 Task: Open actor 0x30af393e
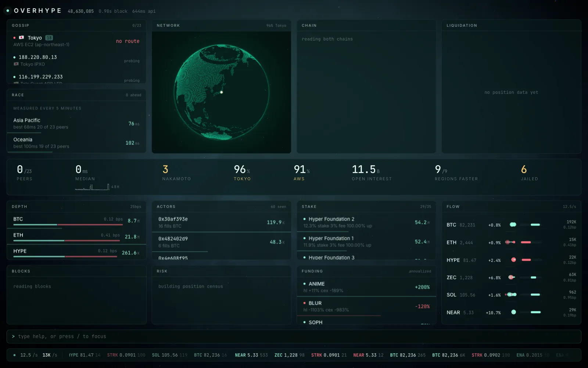point(221,222)
